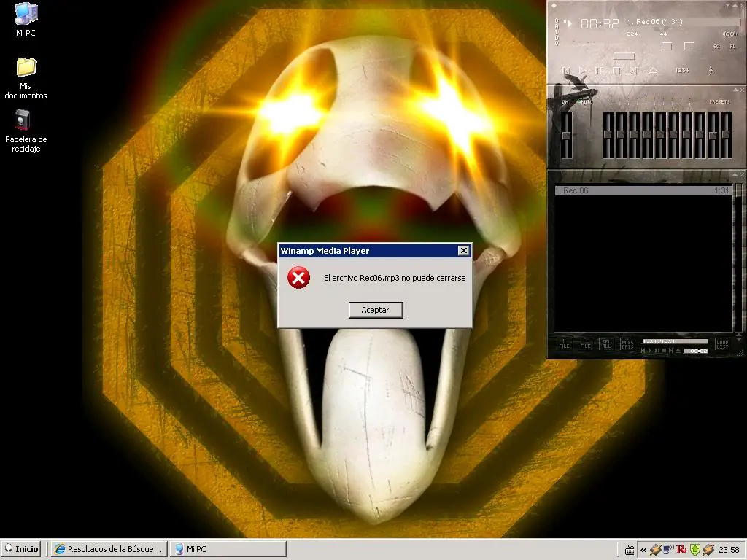Open the Resultados de la Búsqueda taskbar item
Viewport: 747px width, 560px height.
109,549
